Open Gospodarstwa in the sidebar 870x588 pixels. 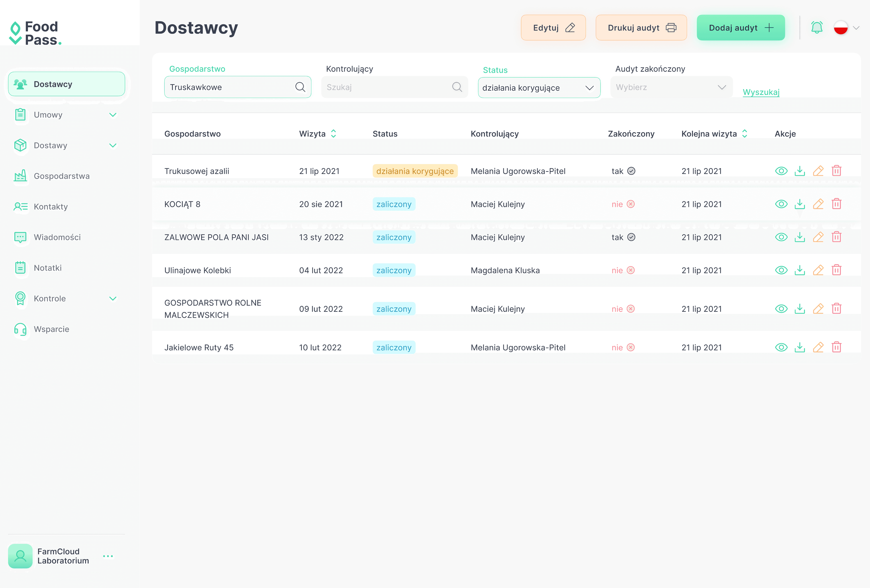[x=61, y=176]
